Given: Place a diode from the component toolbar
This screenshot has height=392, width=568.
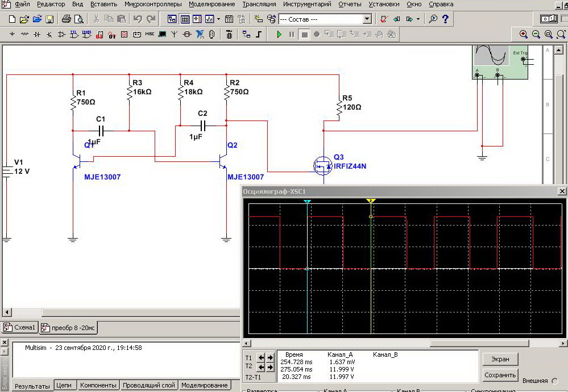Looking at the screenshot, I should (x=37, y=34).
